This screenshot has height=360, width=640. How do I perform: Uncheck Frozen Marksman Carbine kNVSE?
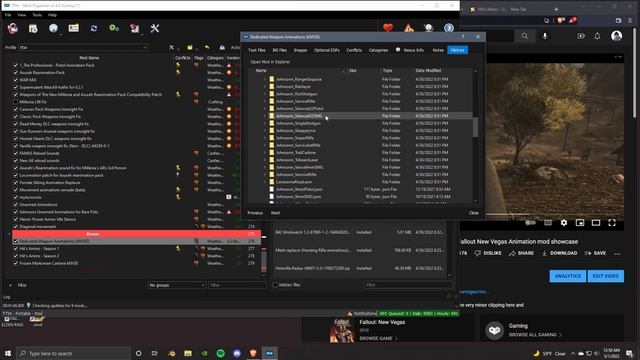point(16,263)
